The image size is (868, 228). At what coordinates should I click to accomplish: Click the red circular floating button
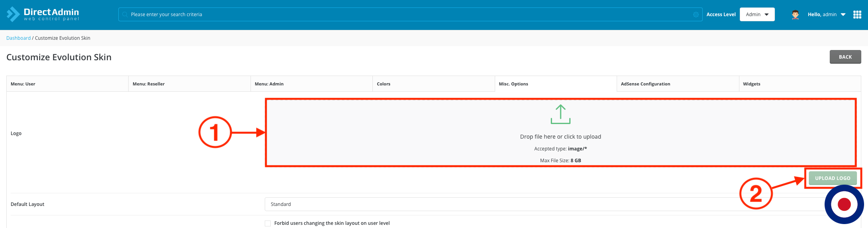pos(844,204)
